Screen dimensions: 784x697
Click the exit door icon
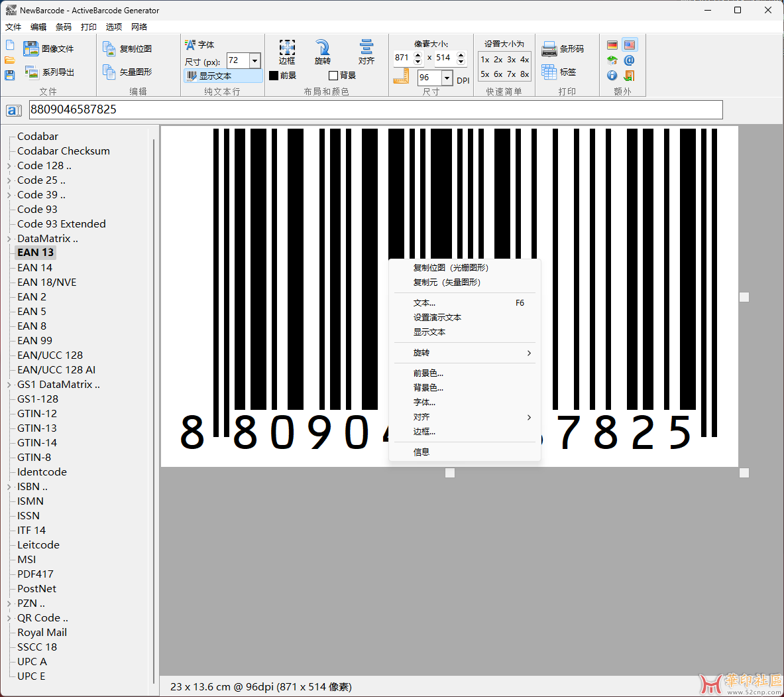[630, 75]
